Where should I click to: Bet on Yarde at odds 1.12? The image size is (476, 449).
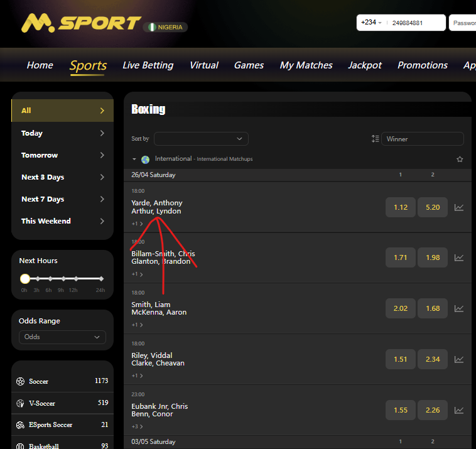(x=401, y=207)
